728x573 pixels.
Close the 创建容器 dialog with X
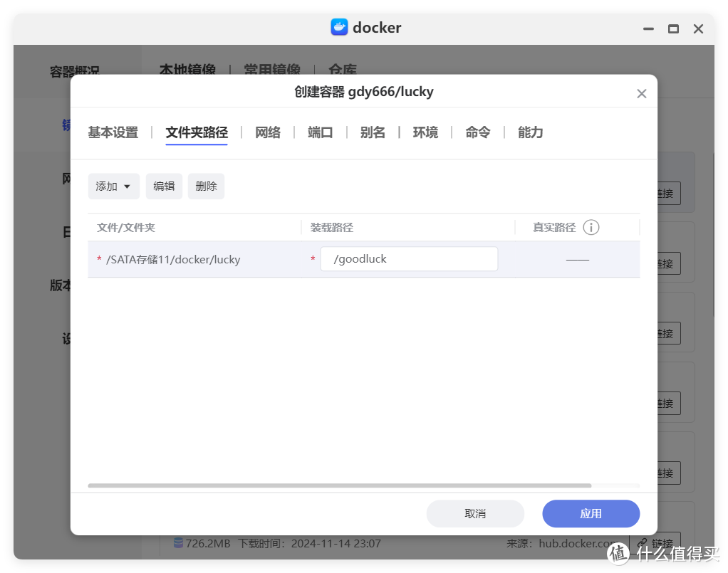[x=641, y=93]
